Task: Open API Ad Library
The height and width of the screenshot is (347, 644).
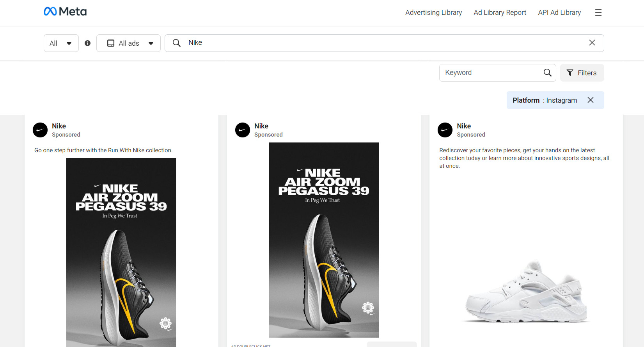Action: tap(559, 12)
